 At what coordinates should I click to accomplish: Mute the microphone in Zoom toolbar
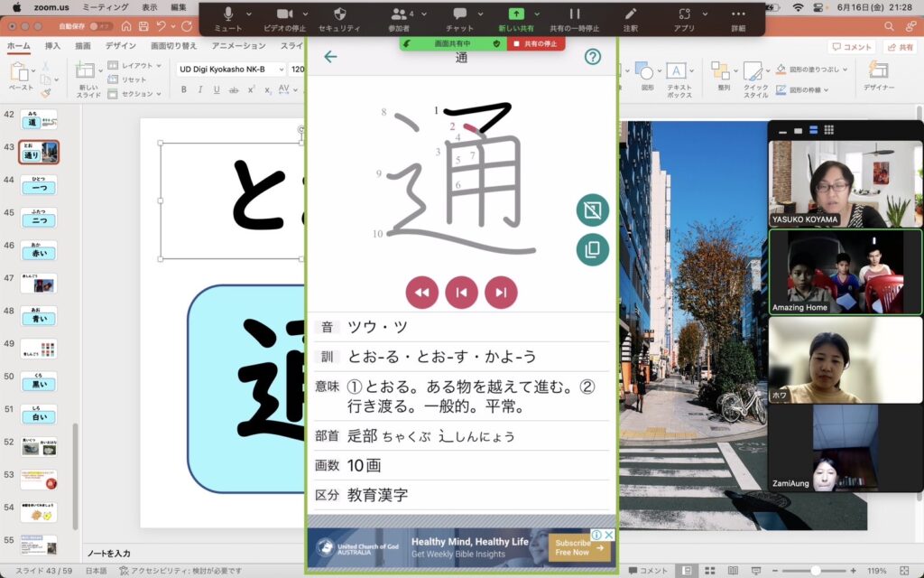point(228,19)
